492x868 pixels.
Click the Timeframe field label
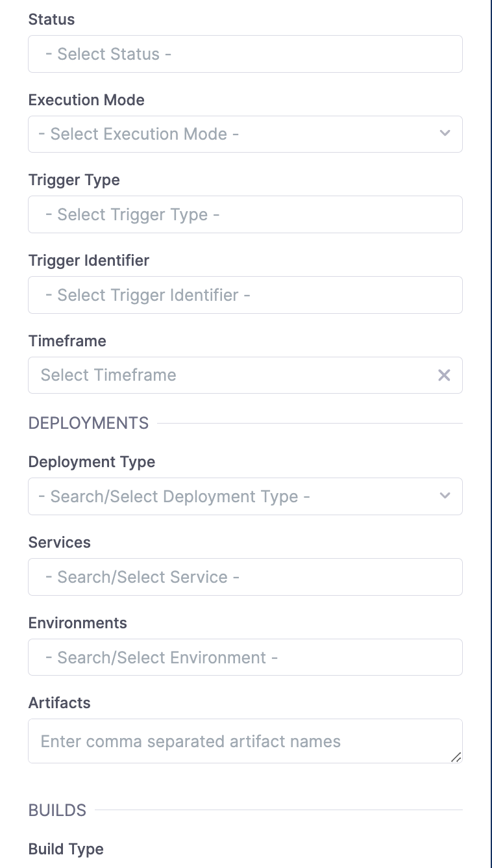(68, 341)
